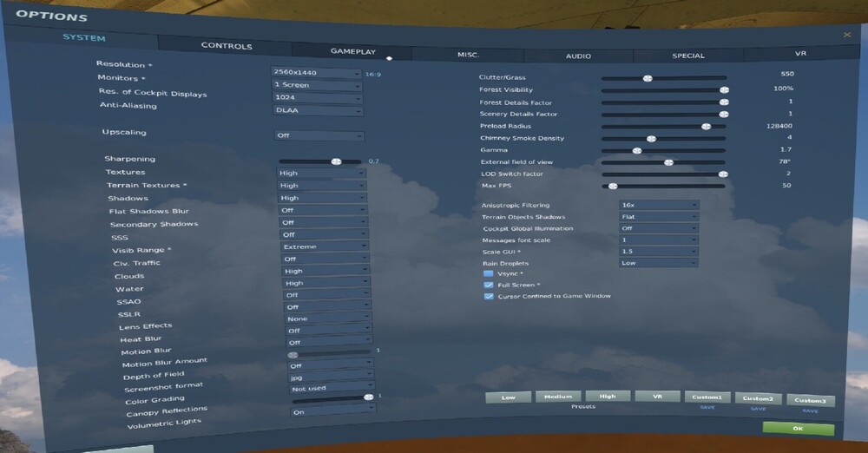Expand the Monitors dropdown set to 1 Screen
The height and width of the screenshot is (453, 868).
click(x=317, y=85)
